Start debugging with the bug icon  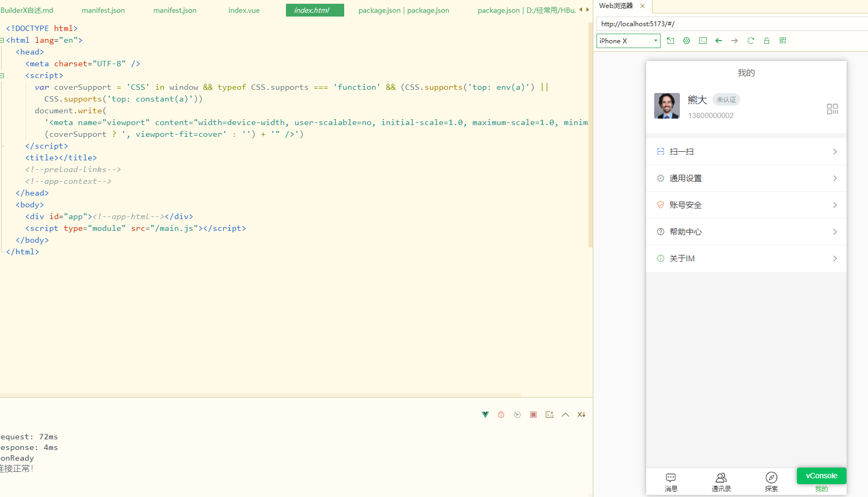click(501, 415)
